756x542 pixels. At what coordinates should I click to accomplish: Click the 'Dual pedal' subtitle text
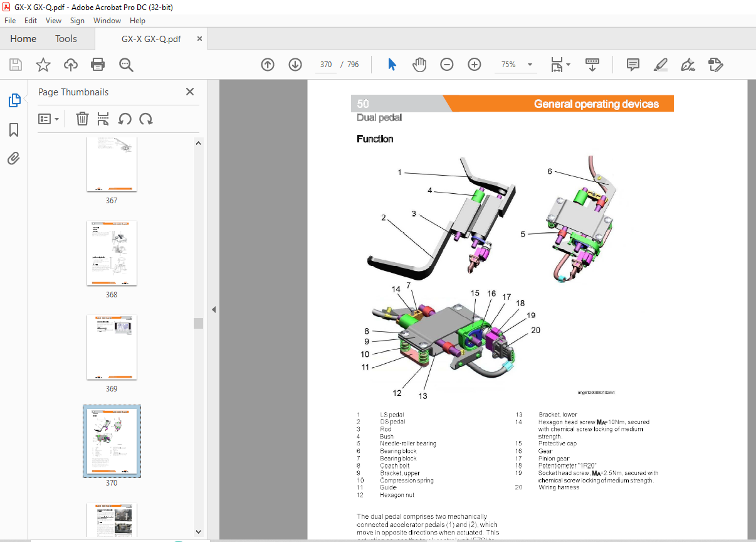click(x=379, y=117)
